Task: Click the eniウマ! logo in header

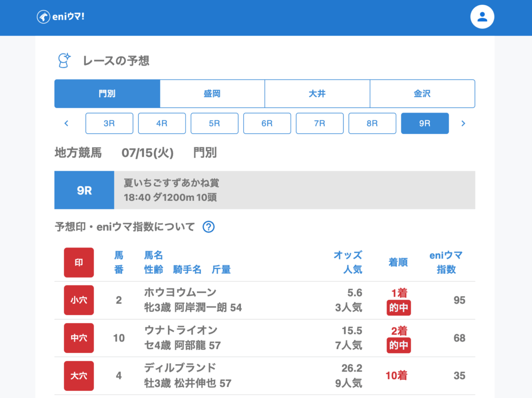Action: 61,17
